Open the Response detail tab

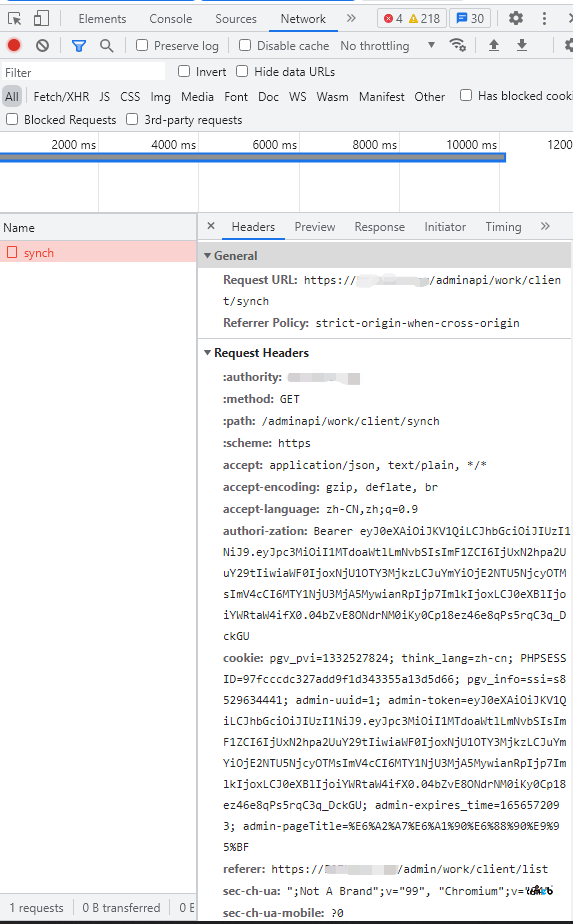[x=380, y=227]
